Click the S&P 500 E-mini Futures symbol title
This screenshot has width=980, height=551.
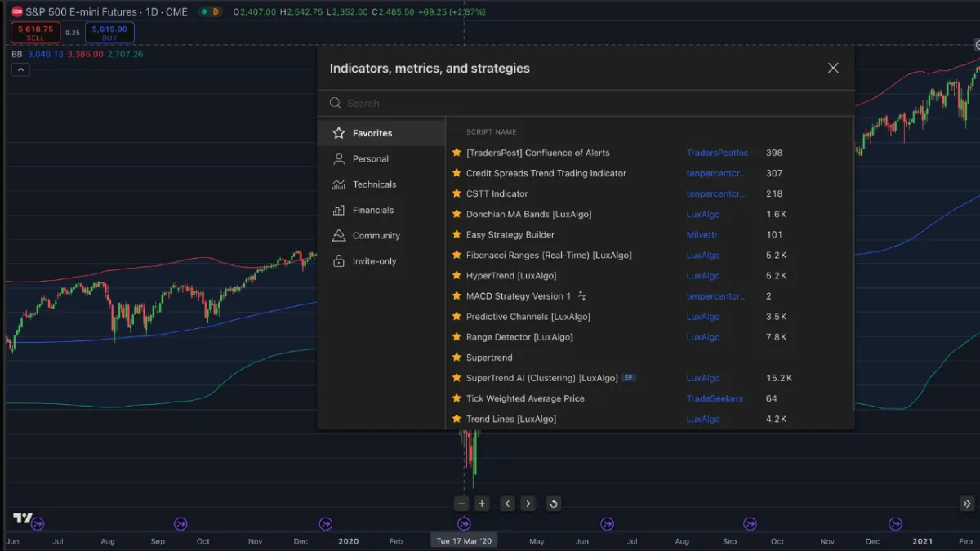tap(106, 11)
